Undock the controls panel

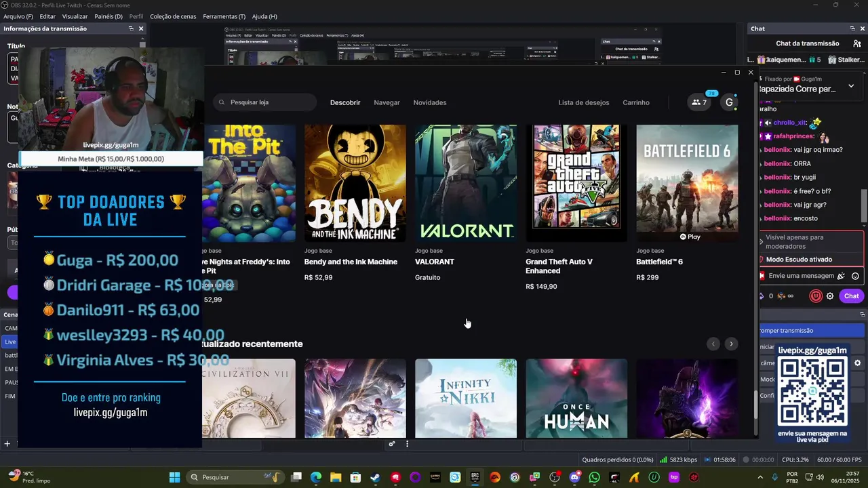(x=863, y=314)
